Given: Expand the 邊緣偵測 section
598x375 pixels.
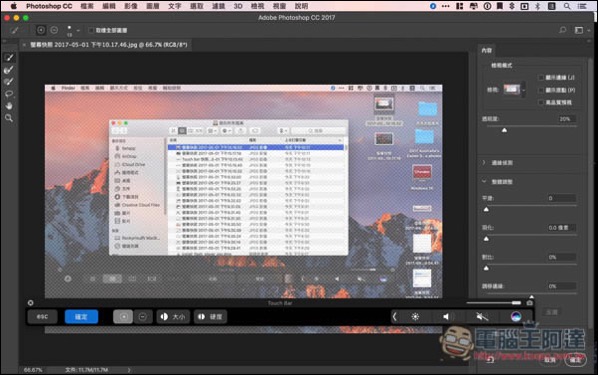Looking at the screenshot, I should (484, 163).
